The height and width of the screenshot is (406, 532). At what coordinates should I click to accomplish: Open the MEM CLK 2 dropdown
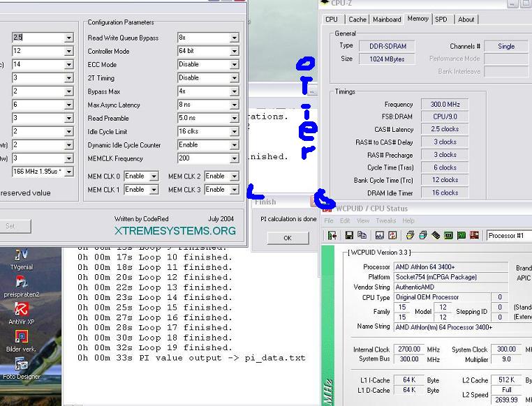tap(234, 176)
